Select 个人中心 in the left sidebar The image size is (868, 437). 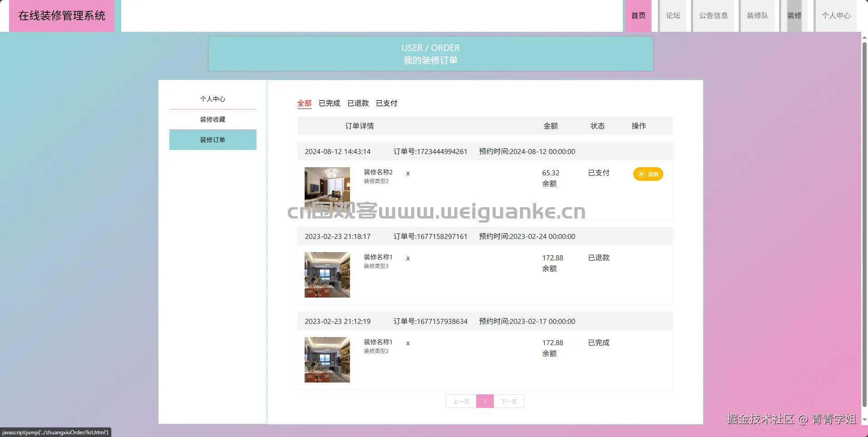click(x=212, y=99)
